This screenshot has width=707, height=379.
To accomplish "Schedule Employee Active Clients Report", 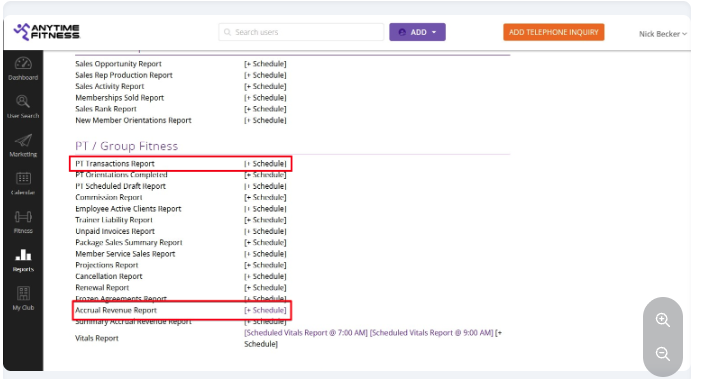I will [x=265, y=208].
